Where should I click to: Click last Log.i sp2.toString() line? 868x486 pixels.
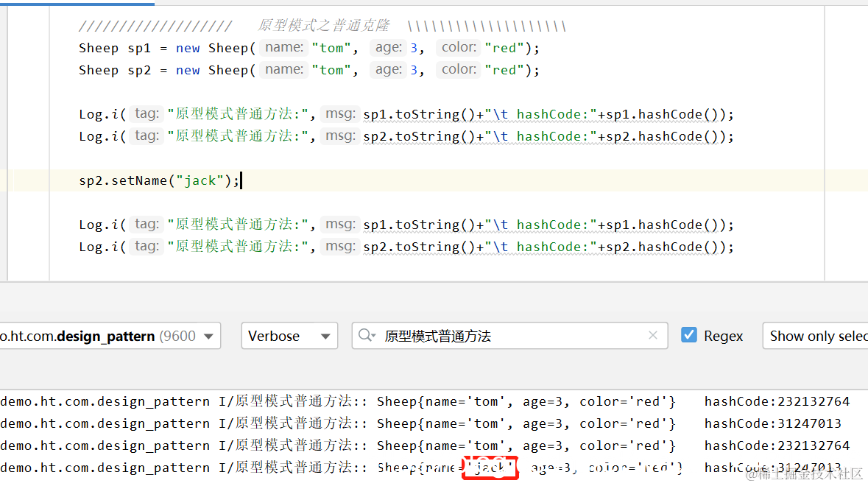(406, 247)
